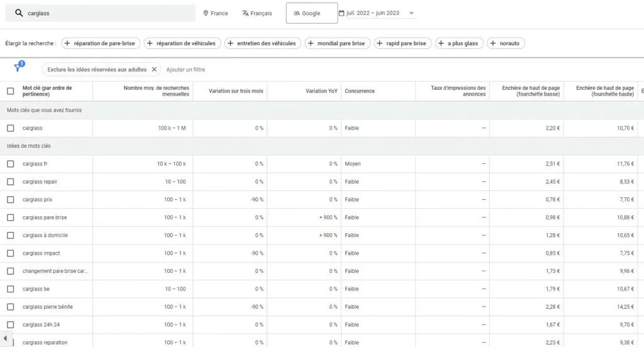Add 'réparation de pare-brise' to the search

click(x=101, y=43)
